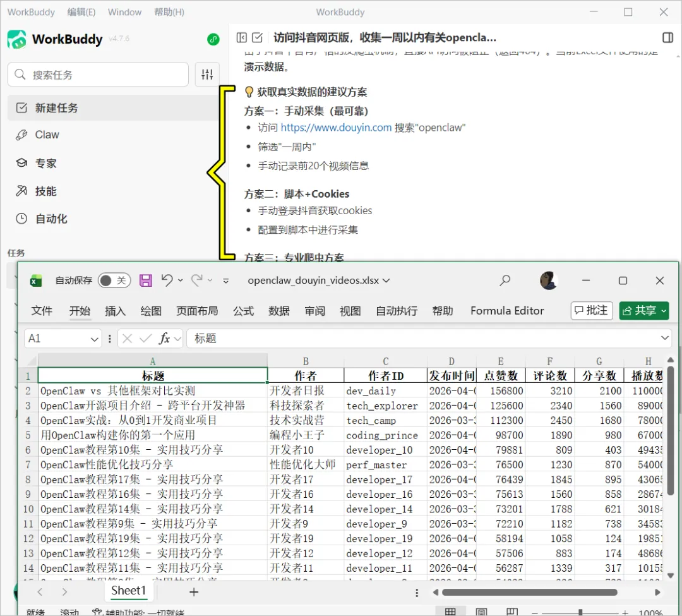682x616 pixels.
Task: Click the cancel X icon in formula bar
Action: tap(127, 339)
